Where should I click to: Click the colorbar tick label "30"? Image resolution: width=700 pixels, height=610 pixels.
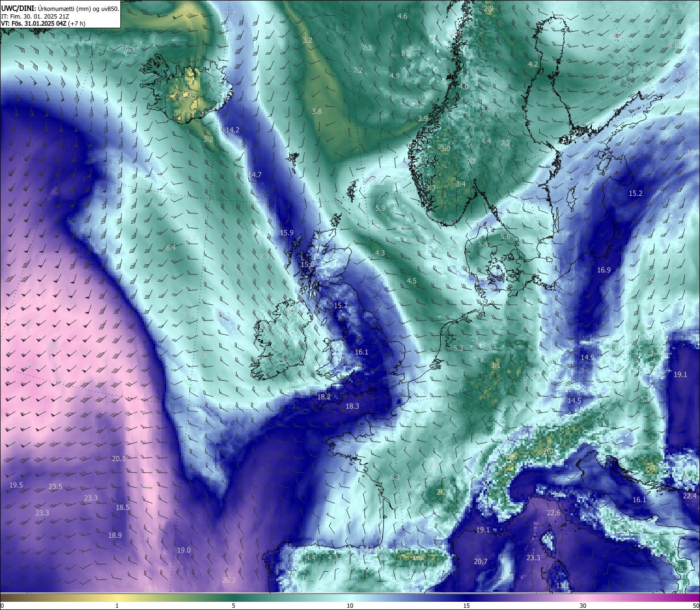583,606
